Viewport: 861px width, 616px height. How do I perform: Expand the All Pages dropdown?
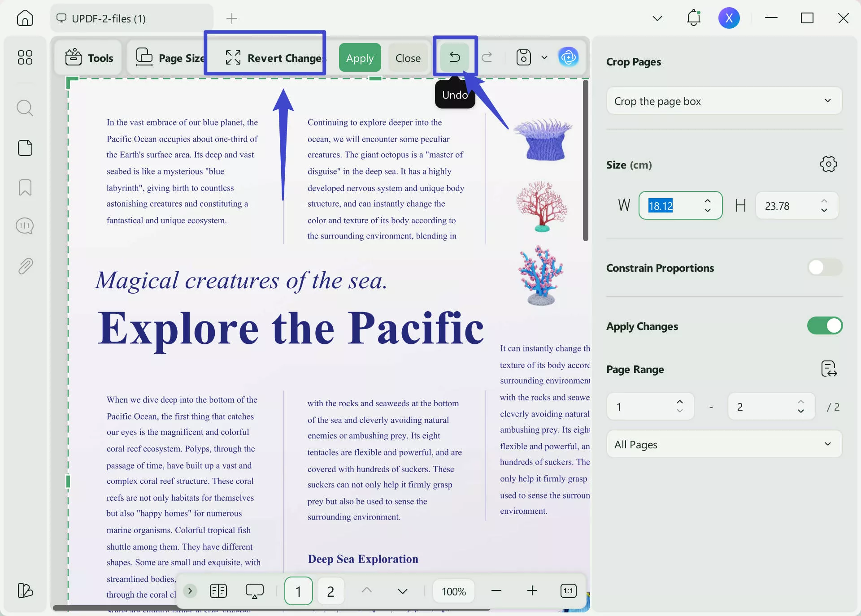(724, 444)
